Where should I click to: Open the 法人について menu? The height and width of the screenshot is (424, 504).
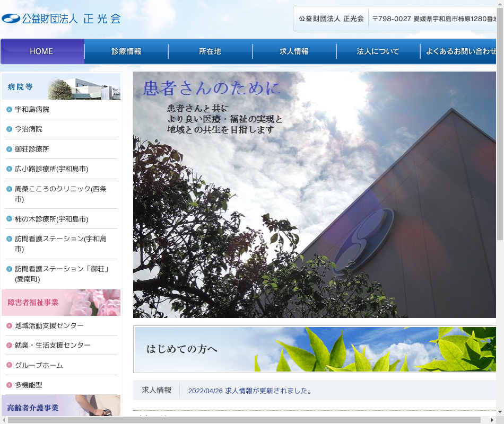click(x=378, y=51)
